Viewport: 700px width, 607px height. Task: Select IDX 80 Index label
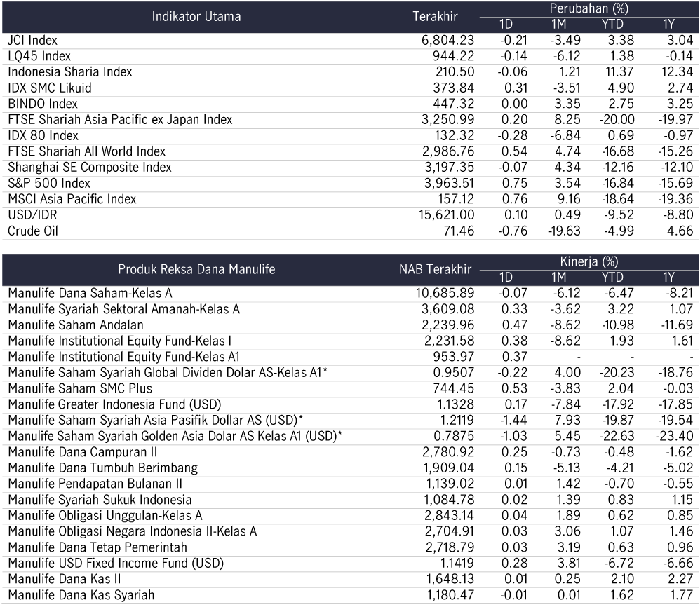(43, 135)
